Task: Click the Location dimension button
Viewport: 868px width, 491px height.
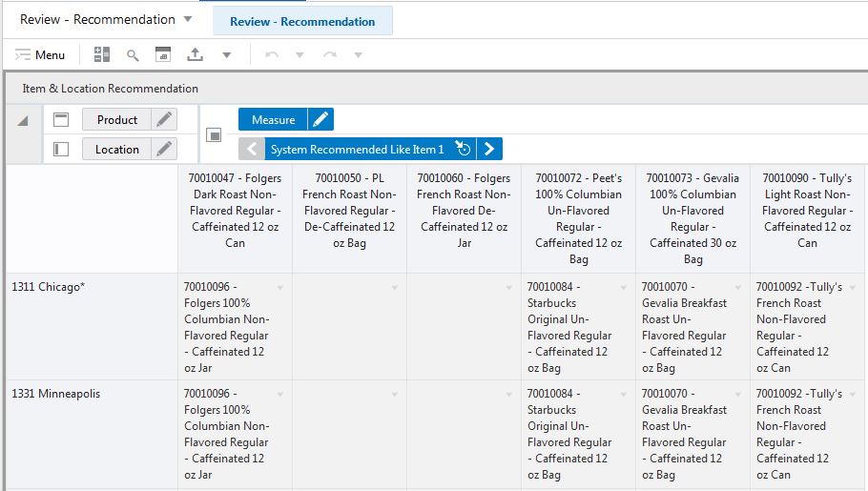Action: coord(116,149)
